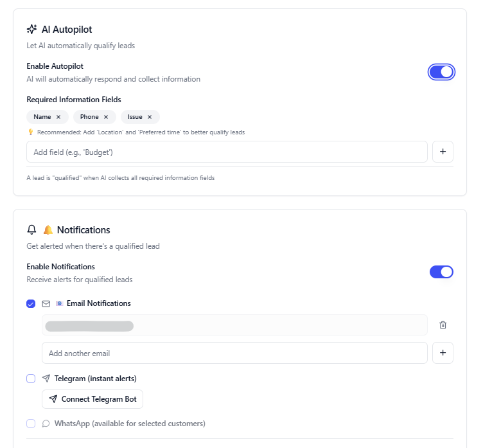Remove the Issue field tag
Image resolution: width=483 pixels, height=448 pixels.
click(150, 117)
